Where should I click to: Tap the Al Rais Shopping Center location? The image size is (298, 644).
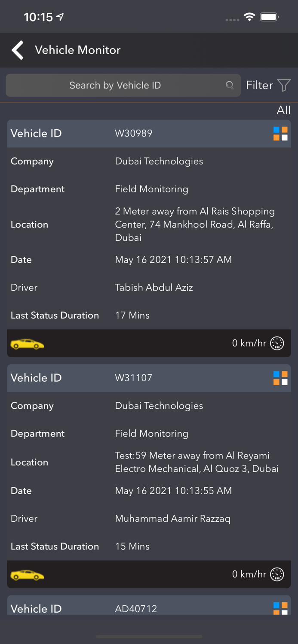click(x=195, y=224)
